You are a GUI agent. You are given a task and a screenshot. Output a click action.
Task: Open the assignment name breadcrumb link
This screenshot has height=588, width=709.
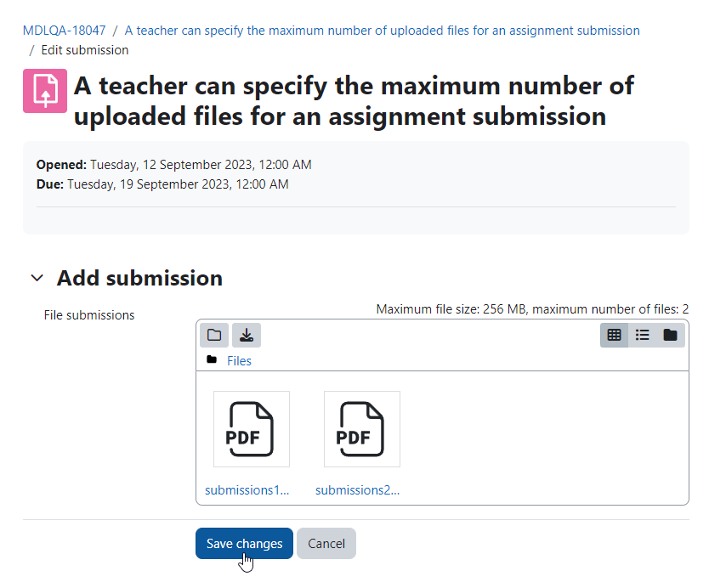(382, 31)
